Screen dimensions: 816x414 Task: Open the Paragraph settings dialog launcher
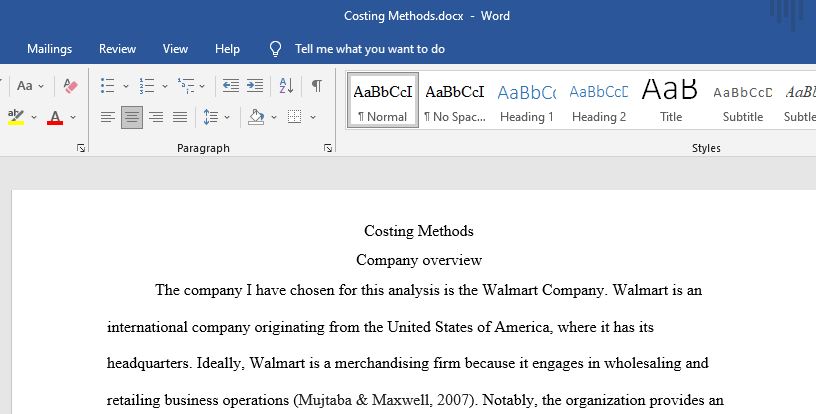(x=328, y=148)
